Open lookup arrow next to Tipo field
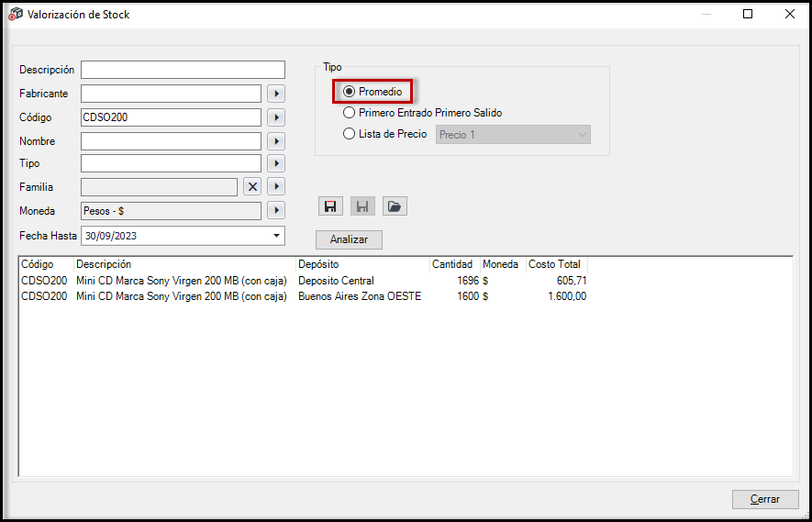Image resolution: width=812 pixels, height=522 pixels. (x=276, y=163)
